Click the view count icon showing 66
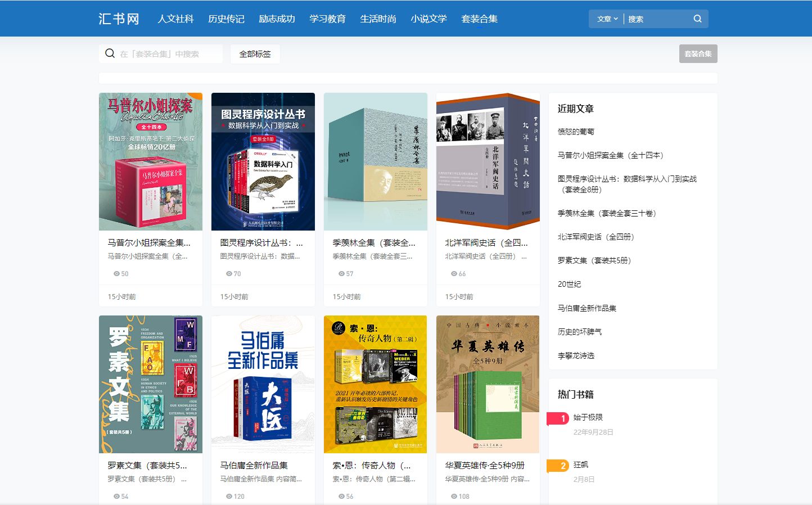The image size is (812, 505). pyautogui.click(x=454, y=274)
